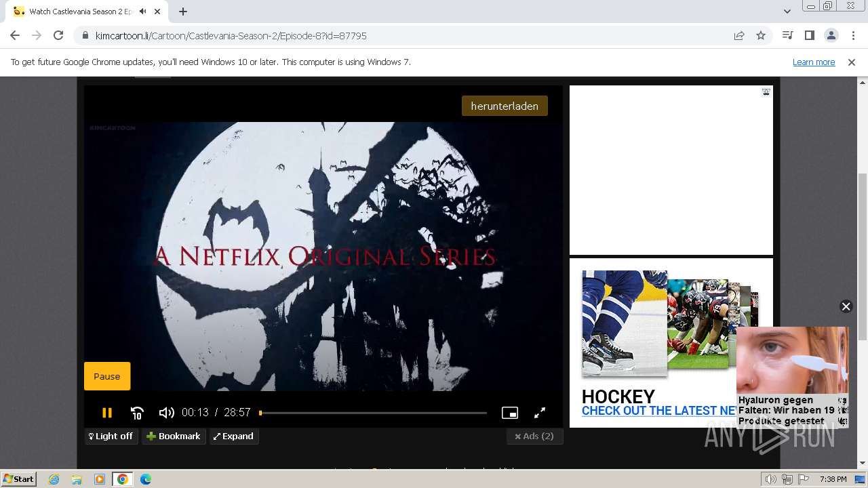Open the tab search dropdown
The height and width of the screenshot is (488, 868).
pos(787,12)
